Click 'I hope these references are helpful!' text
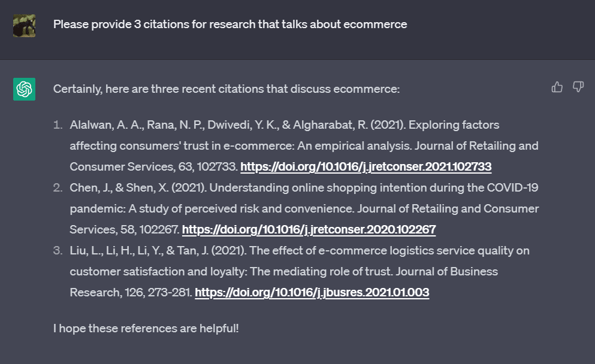Screen dimensions: 595x364 (146, 329)
